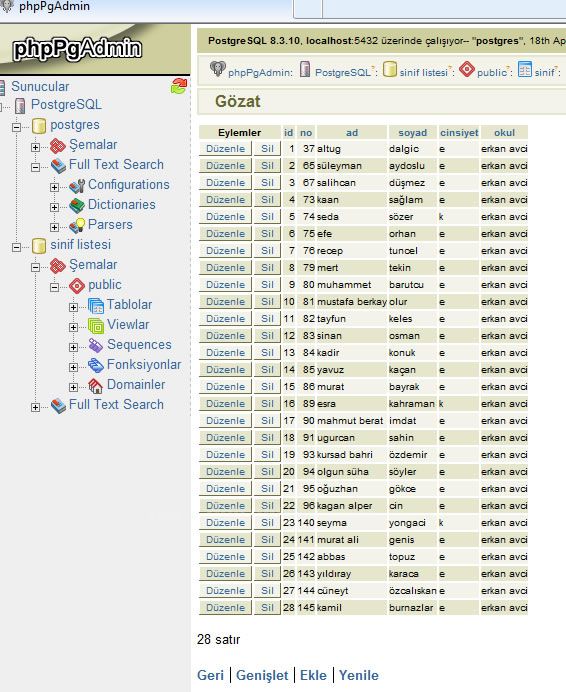This screenshot has height=692, width=566.
Task: Click the Genişlet link
Action: 262,675
